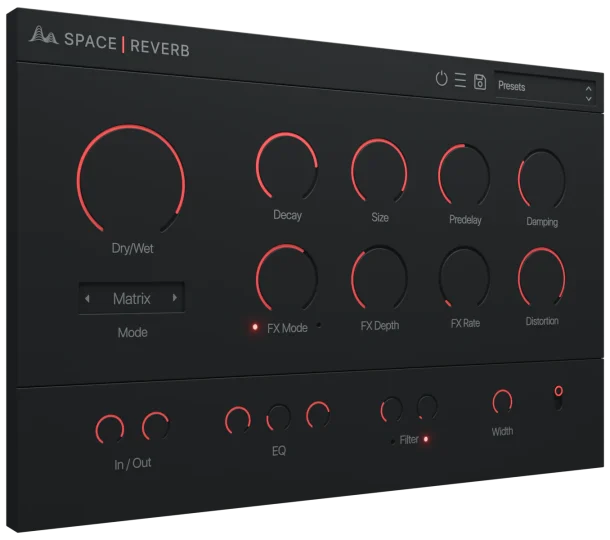Flip the vertical switch beside Width
The width and height of the screenshot is (610, 540).
558,398
